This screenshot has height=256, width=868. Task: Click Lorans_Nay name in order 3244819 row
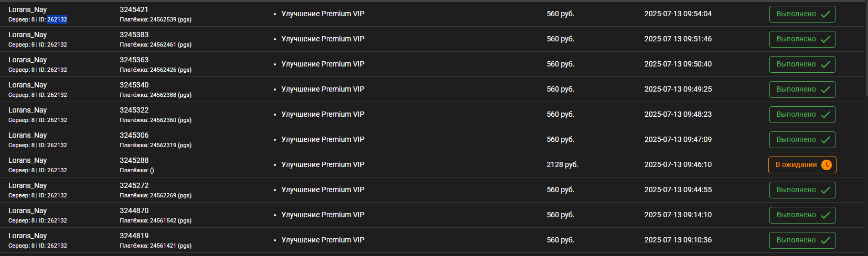click(28, 236)
